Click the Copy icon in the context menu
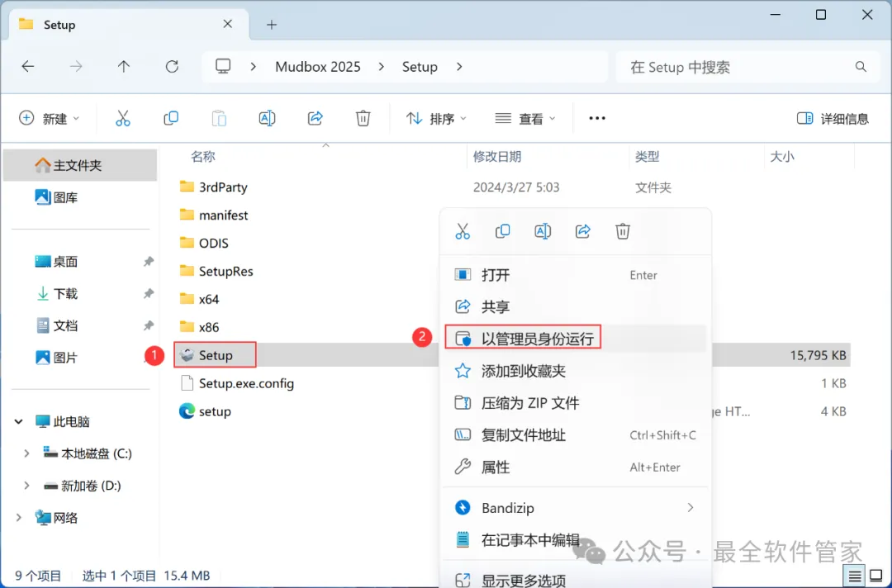 click(x=502, y=231)
